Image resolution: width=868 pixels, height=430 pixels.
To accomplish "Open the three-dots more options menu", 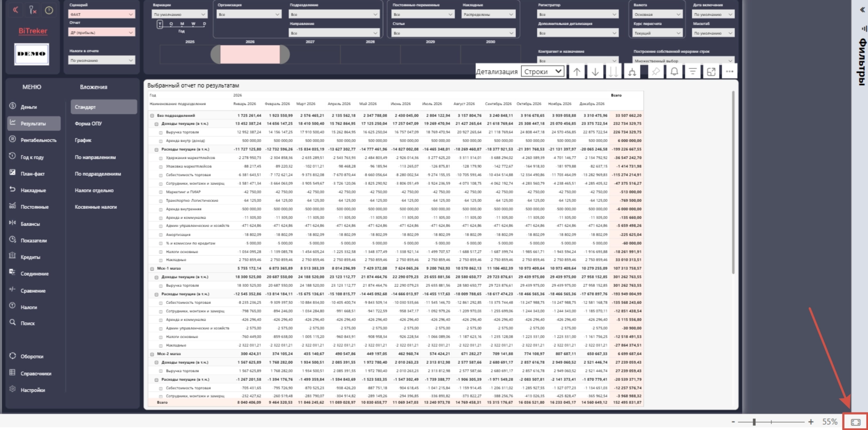I will (729, 72).
